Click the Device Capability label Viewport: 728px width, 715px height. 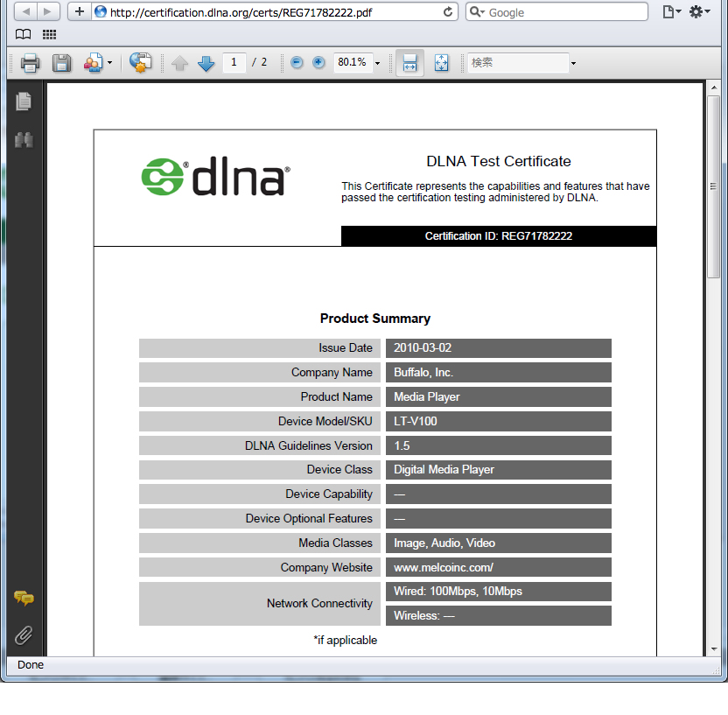[329, 494]
